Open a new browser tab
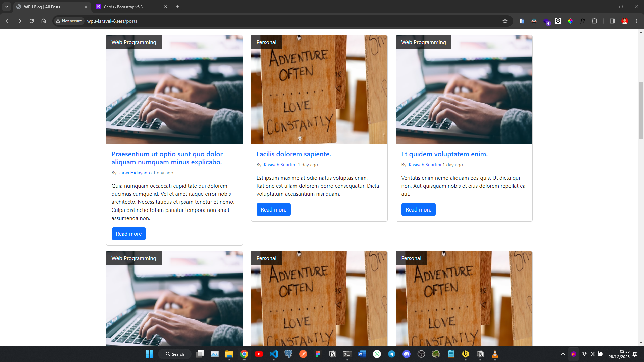 click(x=178, y=7)
